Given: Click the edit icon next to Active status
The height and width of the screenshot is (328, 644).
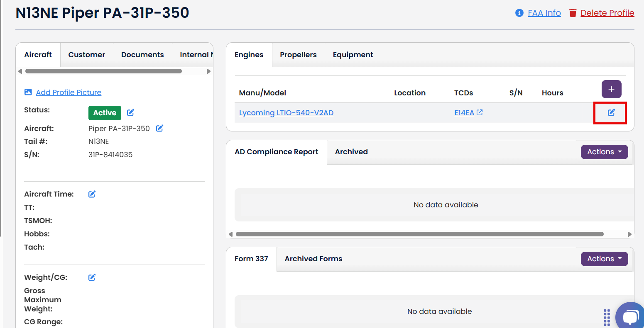Looking at the screenshot, I should coord(130,112).
